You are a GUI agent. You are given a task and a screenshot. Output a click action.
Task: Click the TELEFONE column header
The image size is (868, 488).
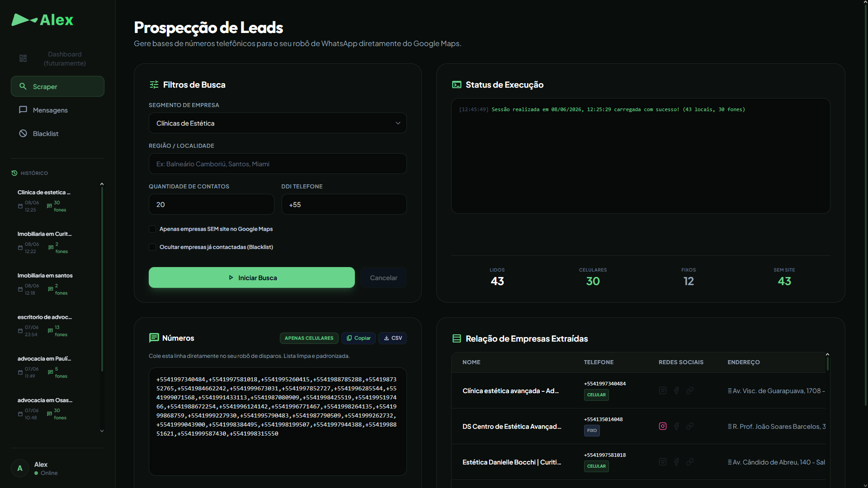[599, 362]
